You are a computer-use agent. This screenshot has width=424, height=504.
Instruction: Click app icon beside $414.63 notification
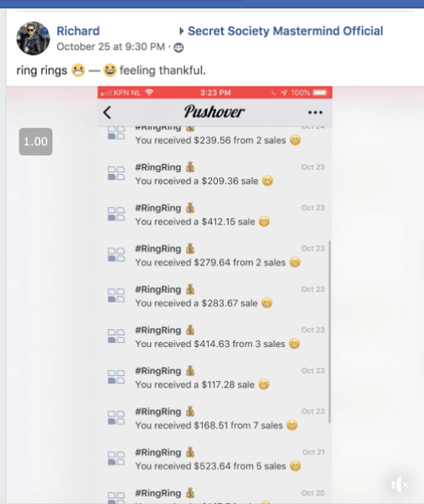pos(116,336)
